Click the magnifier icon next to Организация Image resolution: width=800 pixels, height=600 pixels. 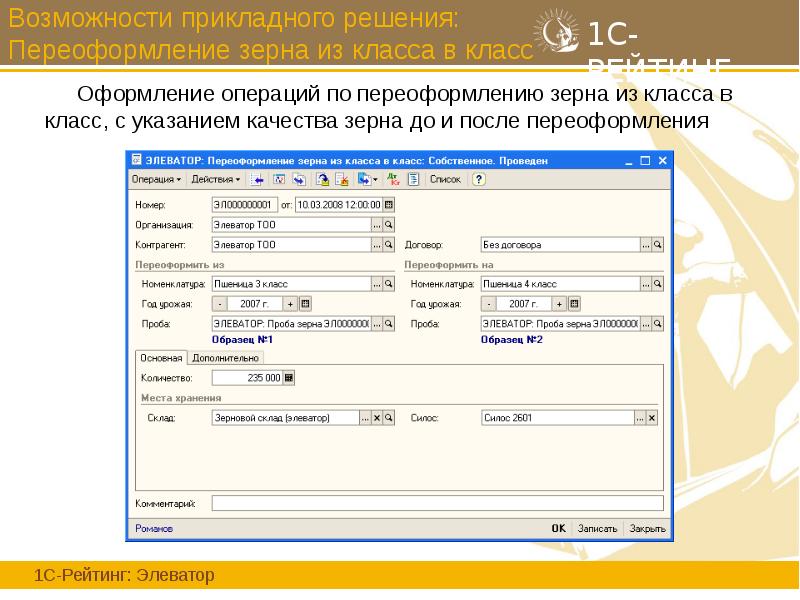(387, 223)
